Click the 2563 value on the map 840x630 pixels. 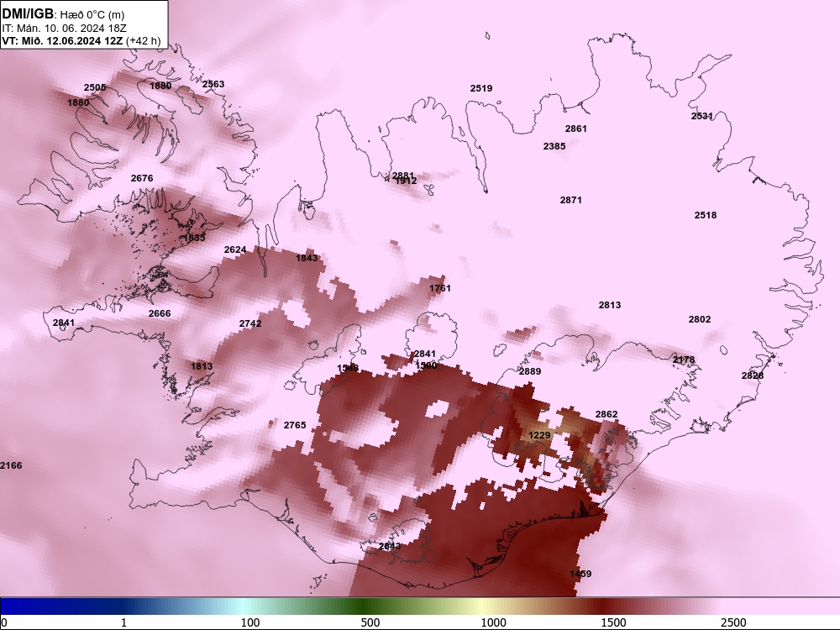tap(213, 84)
